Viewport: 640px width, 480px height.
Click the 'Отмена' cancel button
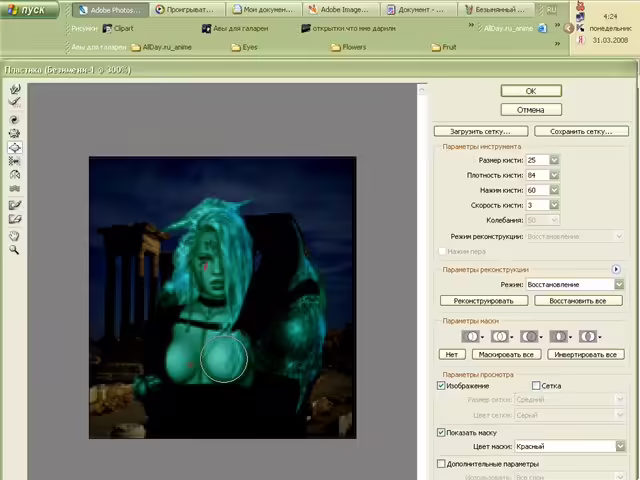click(531, 110)
